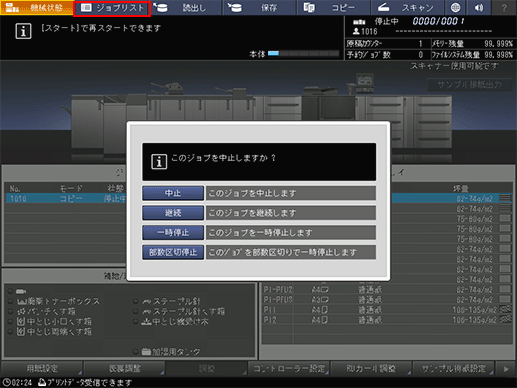The height and width of the screenshot is (388, 517).
Task: Click the printer data status icon
Action: click(x=42, y=382)
